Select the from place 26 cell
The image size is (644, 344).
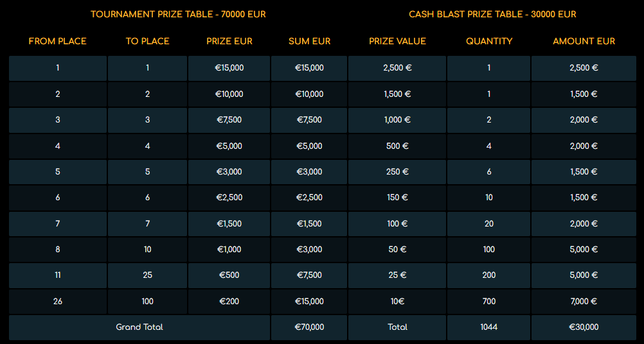click(x=57, y=301)
